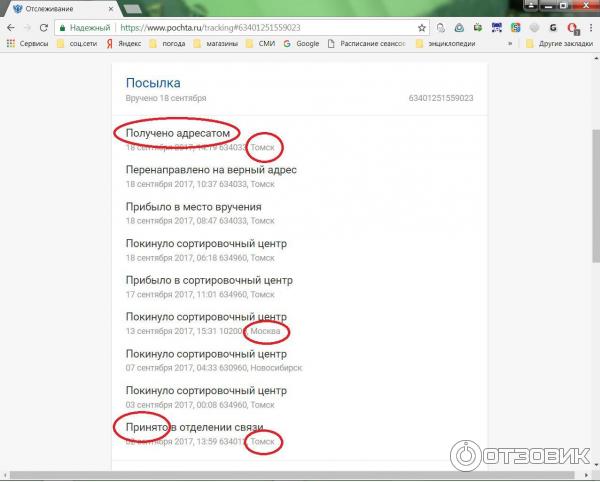Click the green padlock secure site icon
This screenshot has width=600, height=482.
click(x=63, y=28)
